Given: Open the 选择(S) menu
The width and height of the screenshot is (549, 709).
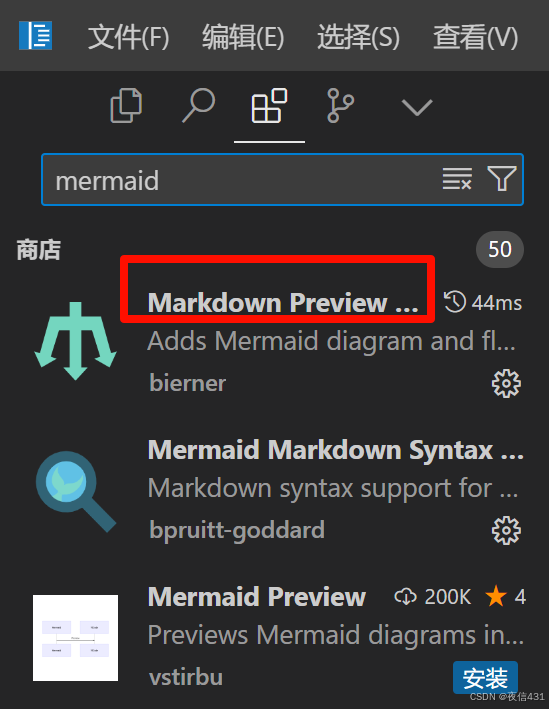Looking at the screenshot, I should [359, 37].
